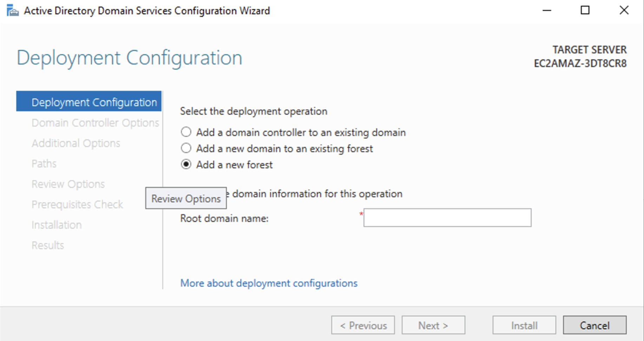This screenshot has height=341, width=644.
Task: Select 'Add a domain controller to an existing domain'
Action: click(186, 132)
